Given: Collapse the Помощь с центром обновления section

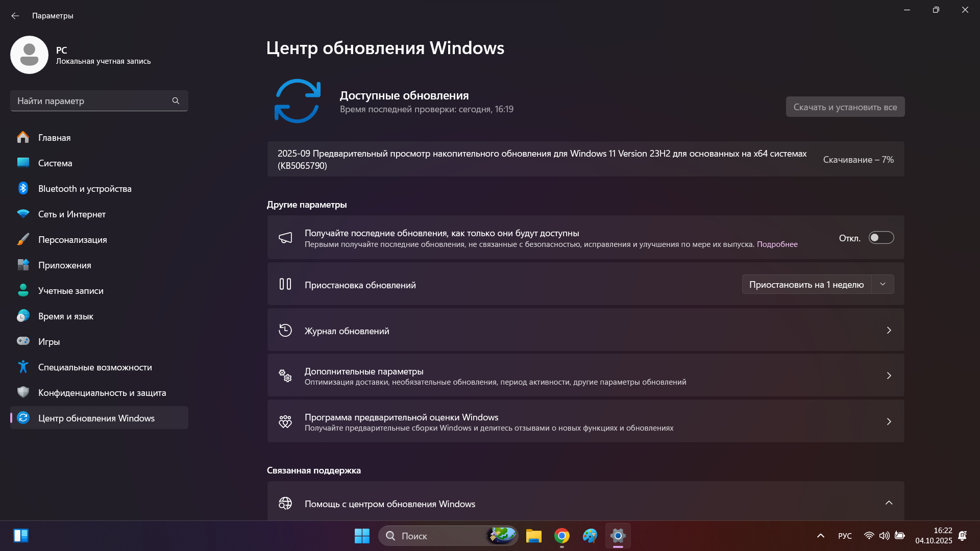Looking at the screenshot, I should [x=889, y=503].
